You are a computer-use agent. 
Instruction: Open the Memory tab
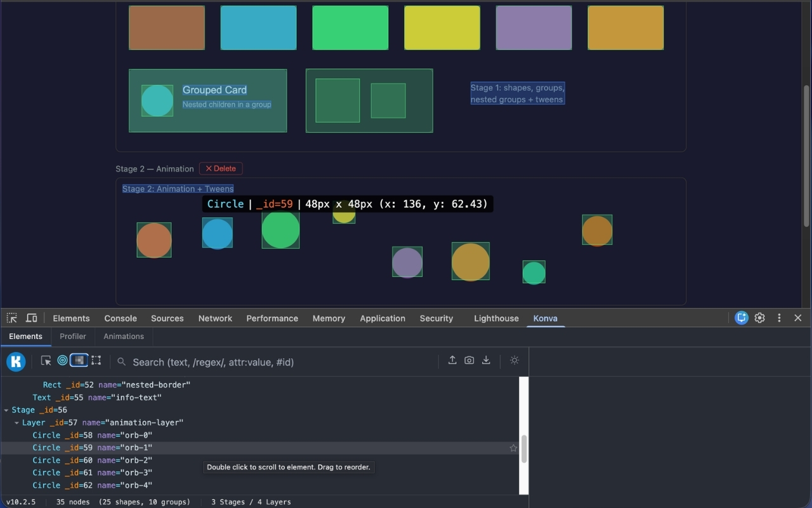[329, 318]
